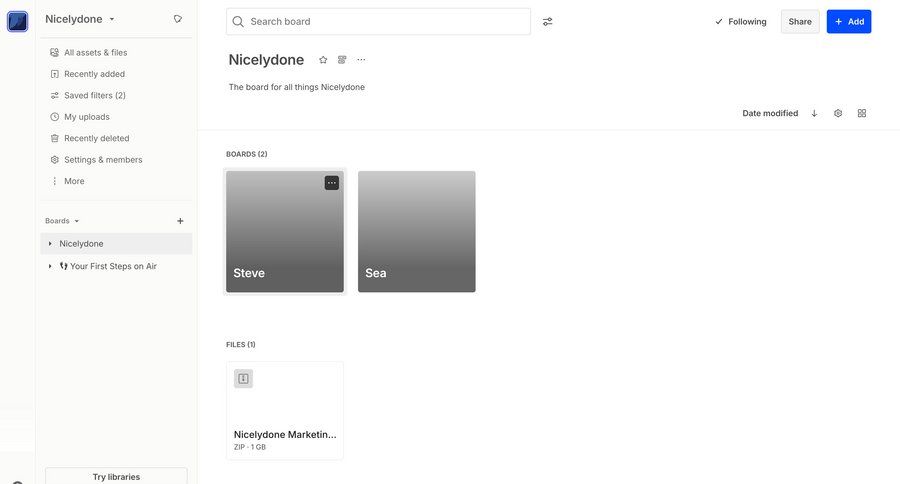This screenshot has height=484, width=900.
Task: Expand the Nicelydone board tree item
Action: (50, 243)
